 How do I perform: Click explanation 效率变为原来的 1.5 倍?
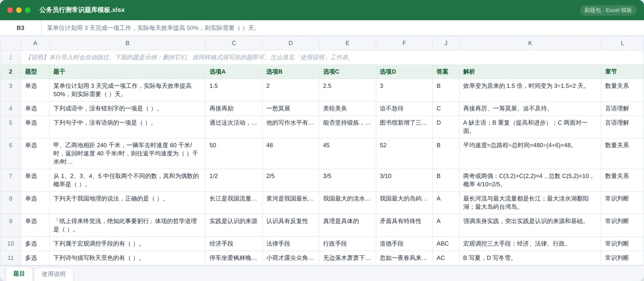click(x=530, y=90)
